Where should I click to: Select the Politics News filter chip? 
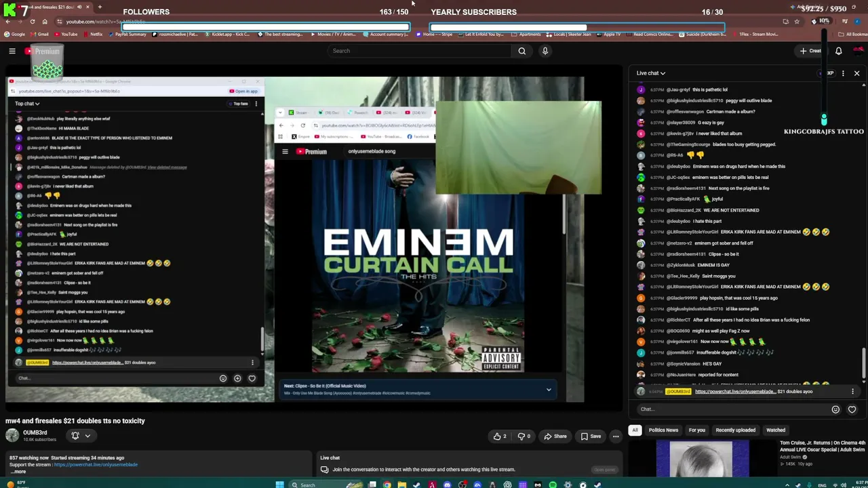(663, 430)
